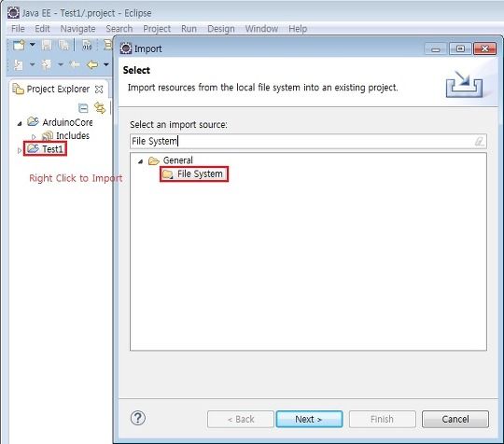The width and height of the screenshot is (504, 444).
Task: Open the File menu
Action: click(x=18, y=29)
